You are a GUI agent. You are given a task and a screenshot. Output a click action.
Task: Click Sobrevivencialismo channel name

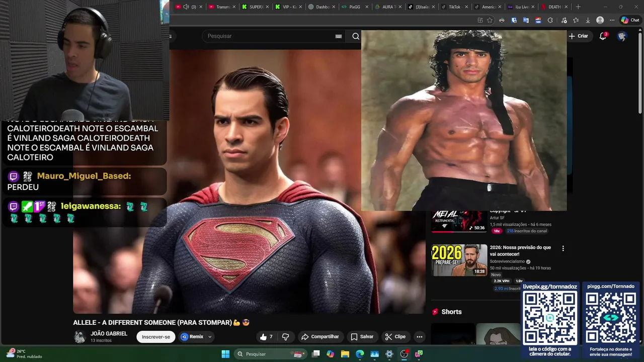click(x=507, y=261)
